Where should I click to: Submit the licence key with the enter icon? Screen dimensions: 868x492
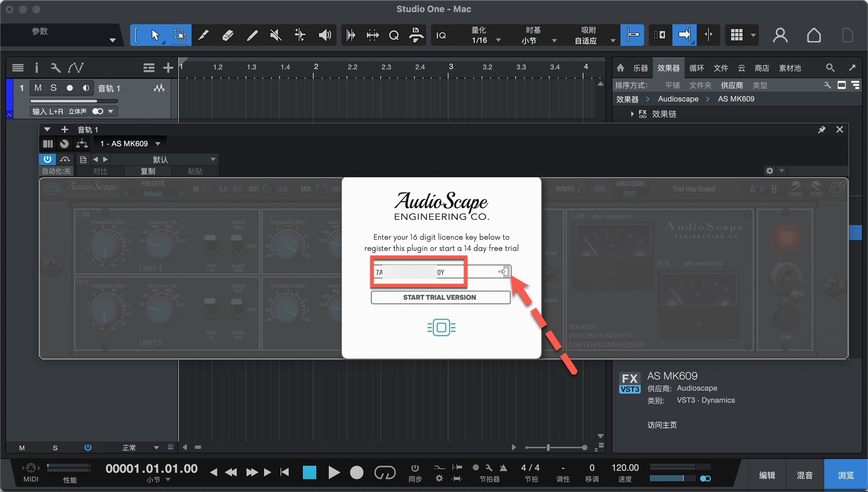pos(504,272)
